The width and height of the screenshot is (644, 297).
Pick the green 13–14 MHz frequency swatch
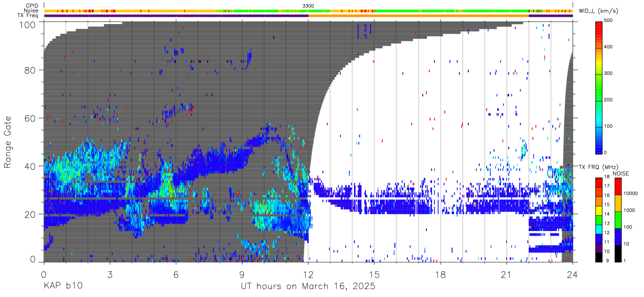599,219
